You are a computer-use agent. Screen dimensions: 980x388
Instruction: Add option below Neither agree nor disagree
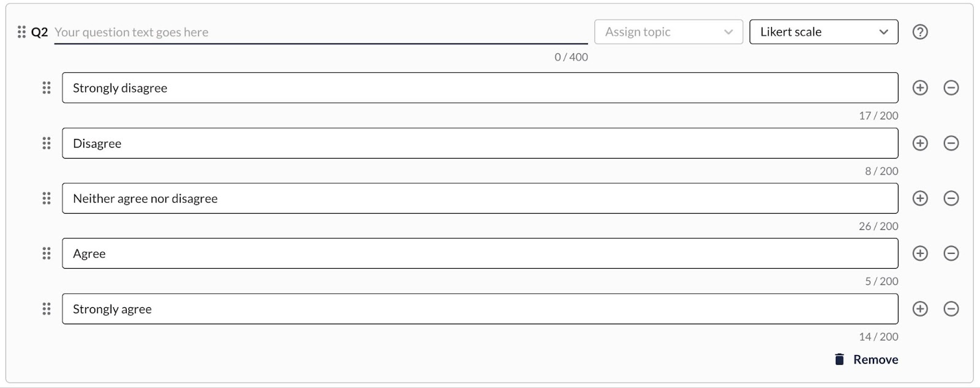[920, 198]
